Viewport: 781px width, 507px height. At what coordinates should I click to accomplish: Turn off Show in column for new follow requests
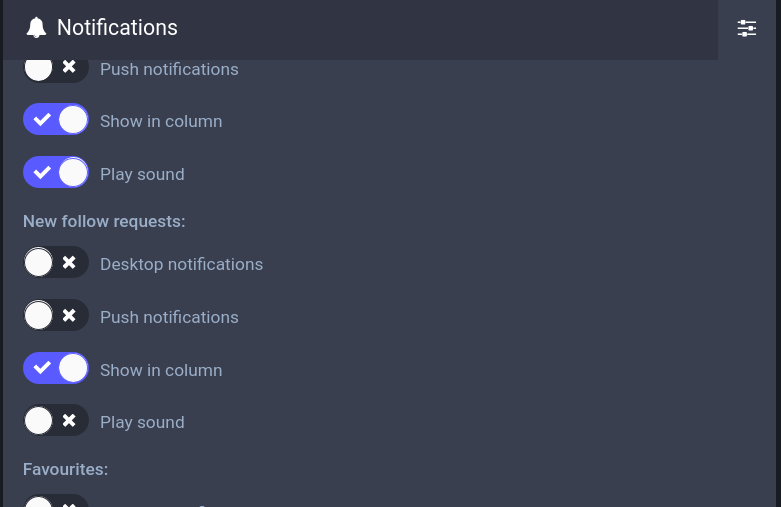click(x=55, y=369)
